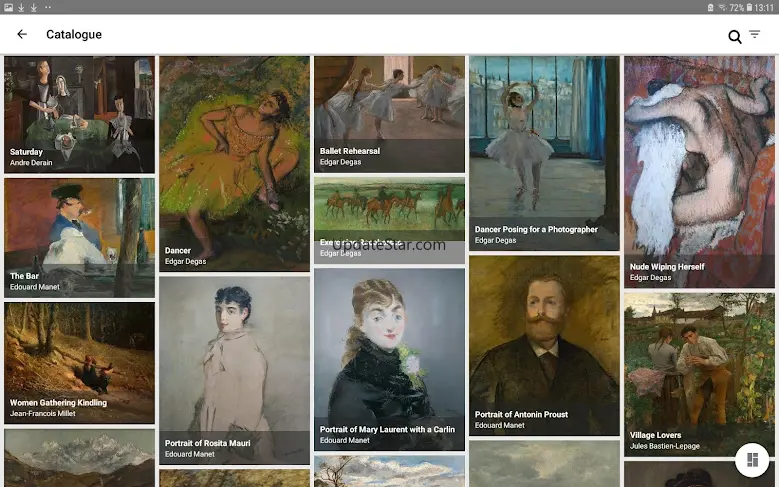Tap the Andre Derain artist name
The image size is (779, 487).
pos(31,162)
